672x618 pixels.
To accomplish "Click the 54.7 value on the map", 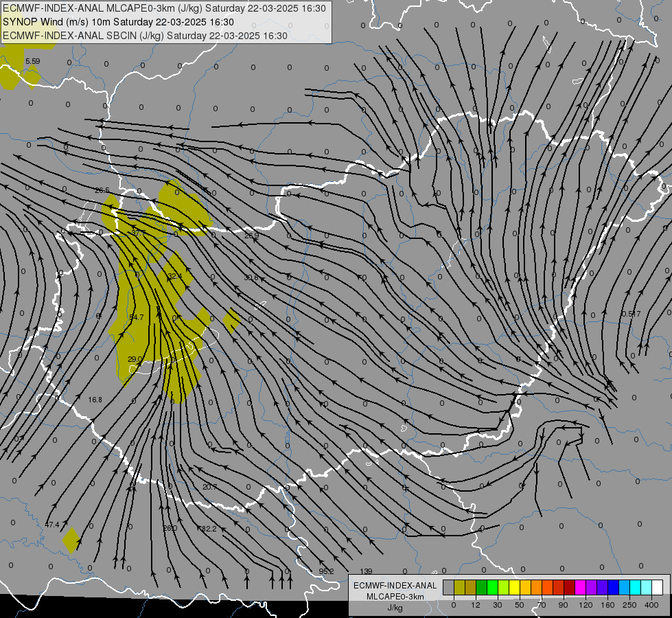I will point(137,317).
